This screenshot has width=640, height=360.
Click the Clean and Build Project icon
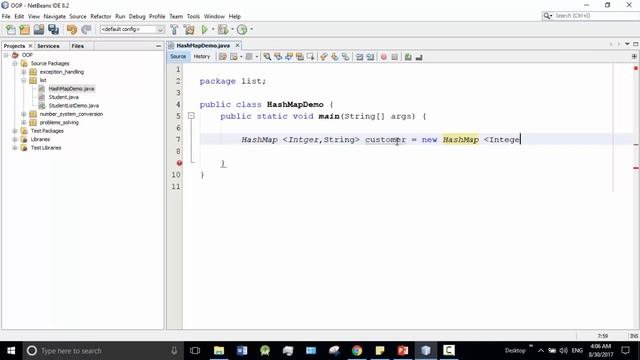click(189, 29)
